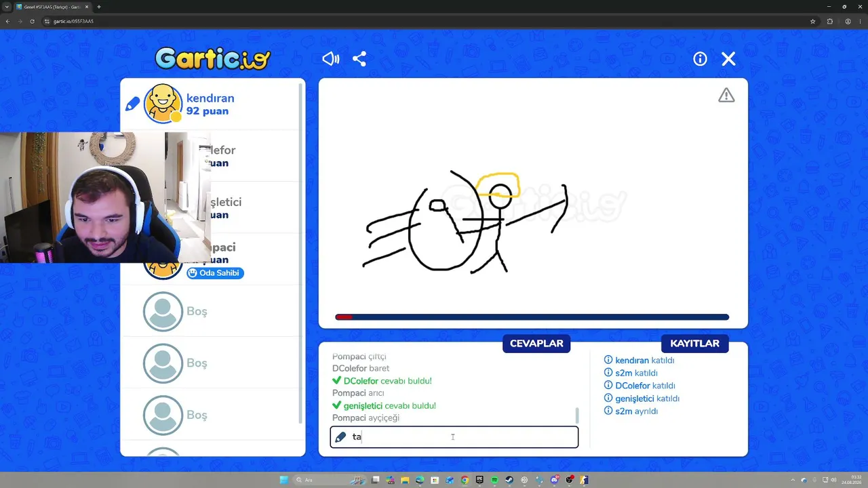Open the browser extensions menu
This screenshot has width=868, height=488.
(x=829, y=21)
